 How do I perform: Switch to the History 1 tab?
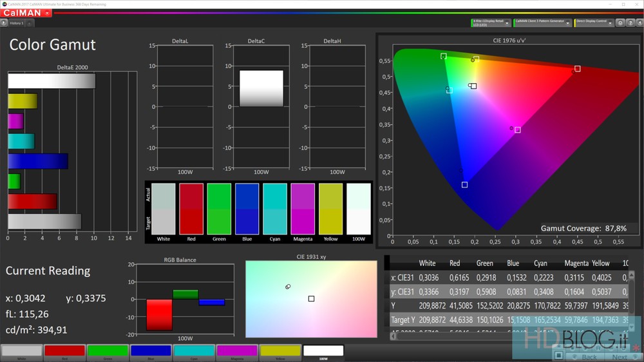pyautogui.click(x=17, y=23)
